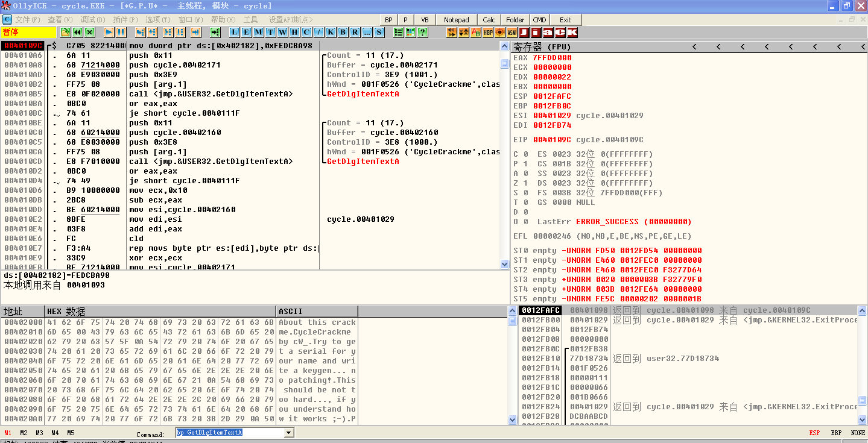Click the Step Over toolbar icon
868x443 pixels.
point(153,32)
